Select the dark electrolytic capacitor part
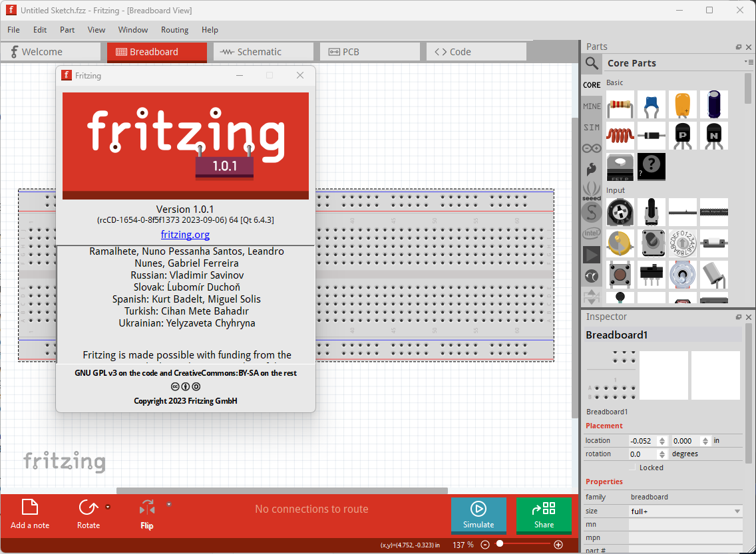 click(x=714, y=104)
